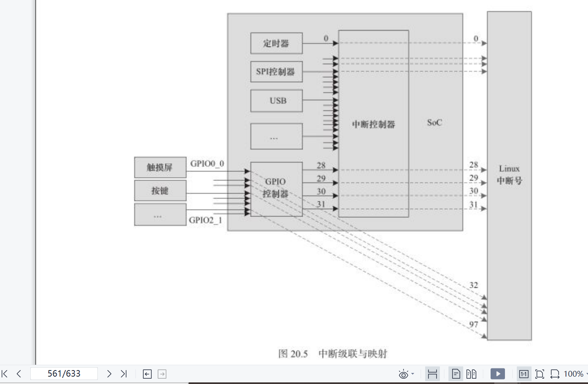The height and width of the screenshot is (384, 588).
Task: Click the USB block in diagram
Action: point(277,101)
